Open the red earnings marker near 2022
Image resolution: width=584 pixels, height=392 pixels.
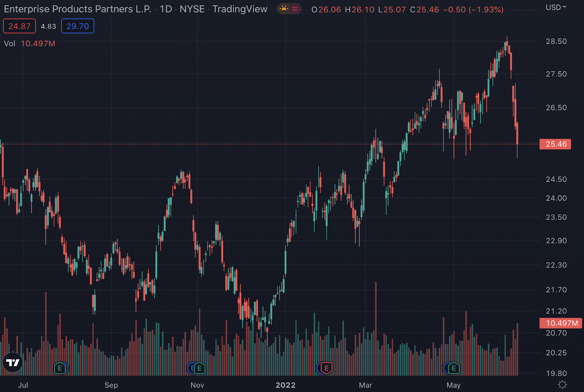click(327, 368)
